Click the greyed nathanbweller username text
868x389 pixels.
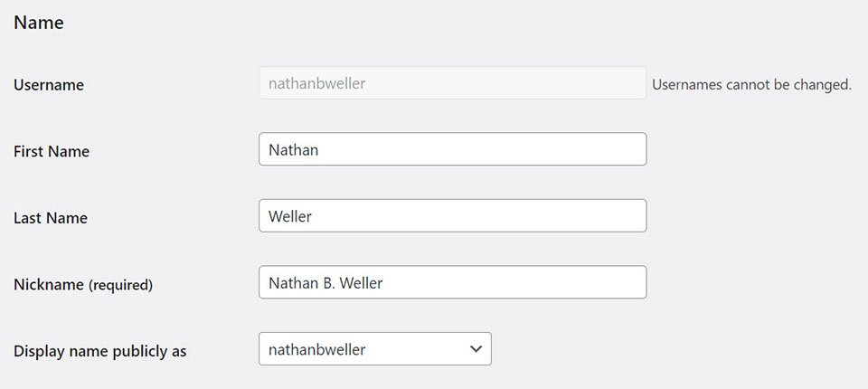[x=317, y=84]
